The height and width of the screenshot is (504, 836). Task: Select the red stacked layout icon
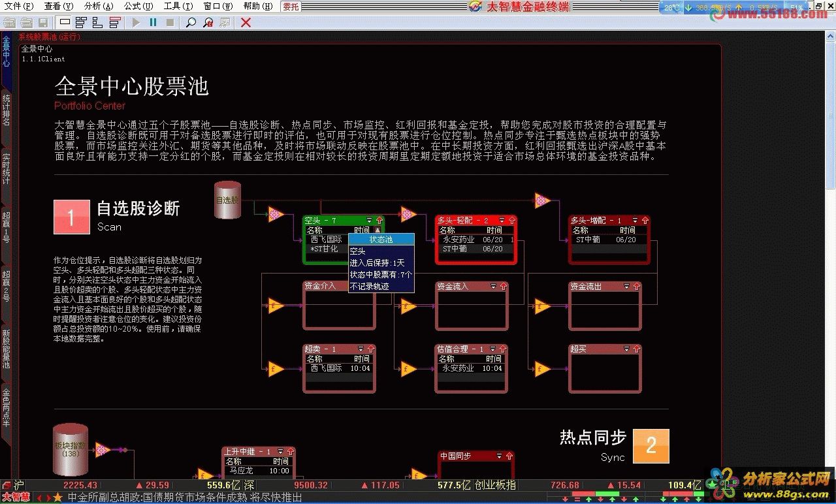click(115, 22)
